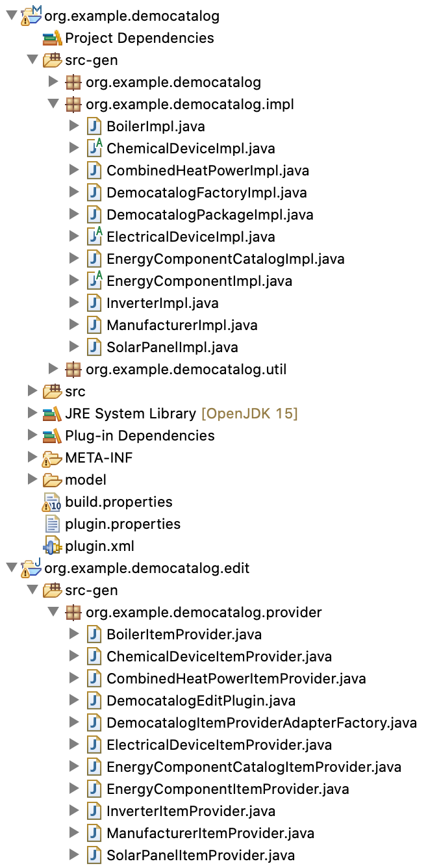Click the "plugin.xml" file name
This screenshot has height=868, width=426.
tap(99, 546)
